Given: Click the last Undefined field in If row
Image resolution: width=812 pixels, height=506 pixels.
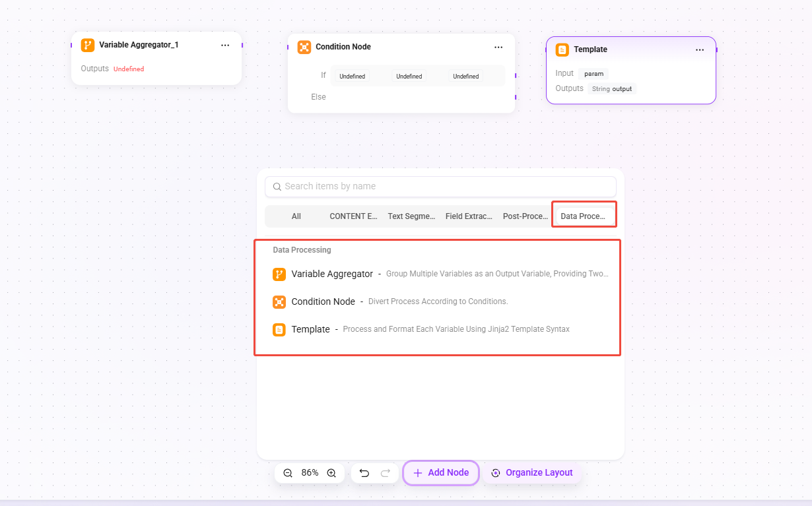Looking at the screenshot, I should click(465, 77).
